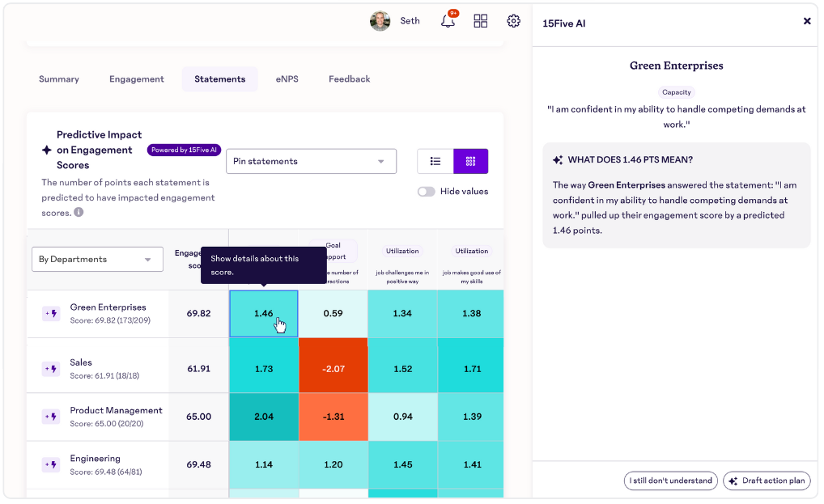Click the Engineering 1.41 cell
Image resolution: width=824 pixels, height=504 pixels.
point(471,464)
